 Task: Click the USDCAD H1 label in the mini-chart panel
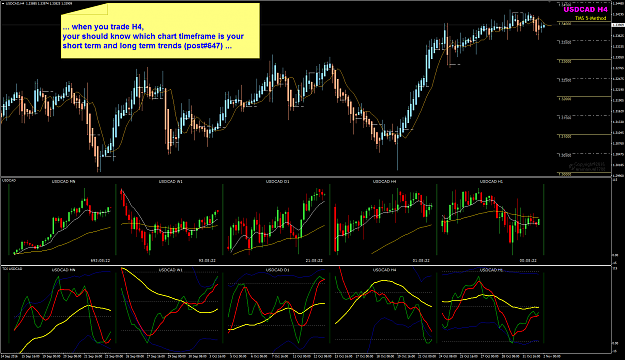491,181
